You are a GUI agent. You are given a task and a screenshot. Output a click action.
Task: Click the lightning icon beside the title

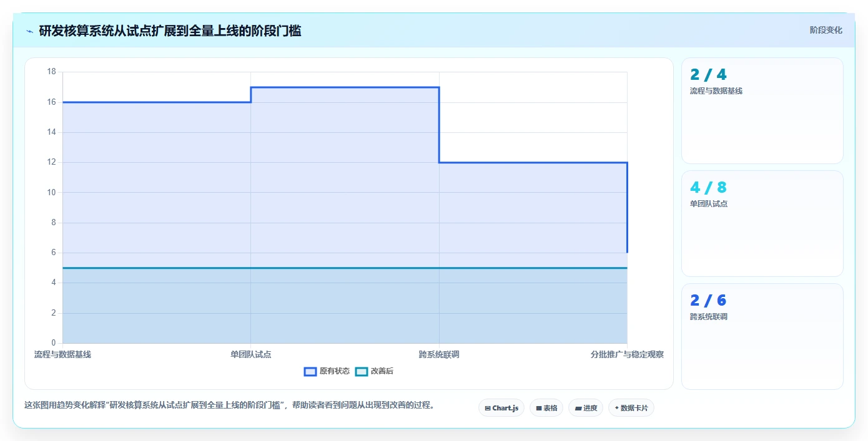(30, 31)
